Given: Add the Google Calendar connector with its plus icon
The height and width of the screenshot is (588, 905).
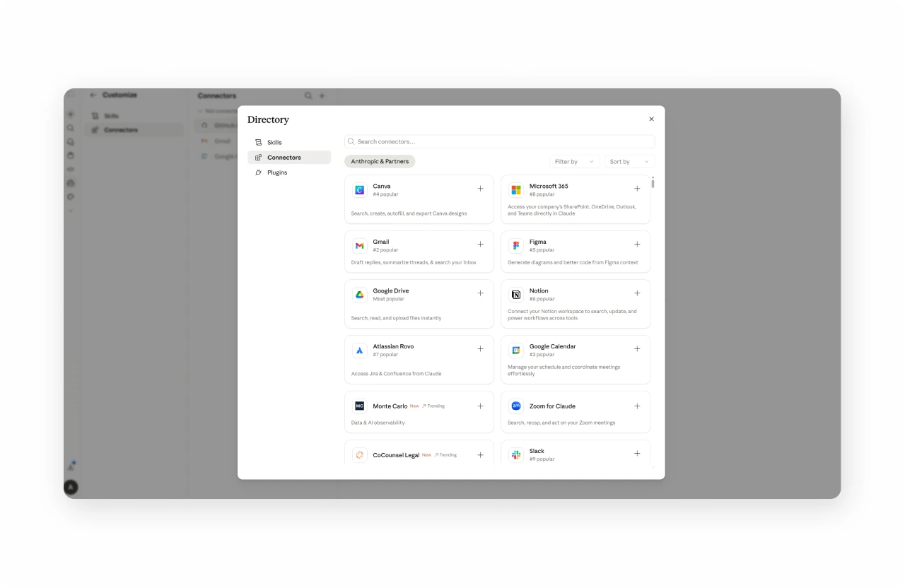Looking at the screenshot, I should coord(637,349).
